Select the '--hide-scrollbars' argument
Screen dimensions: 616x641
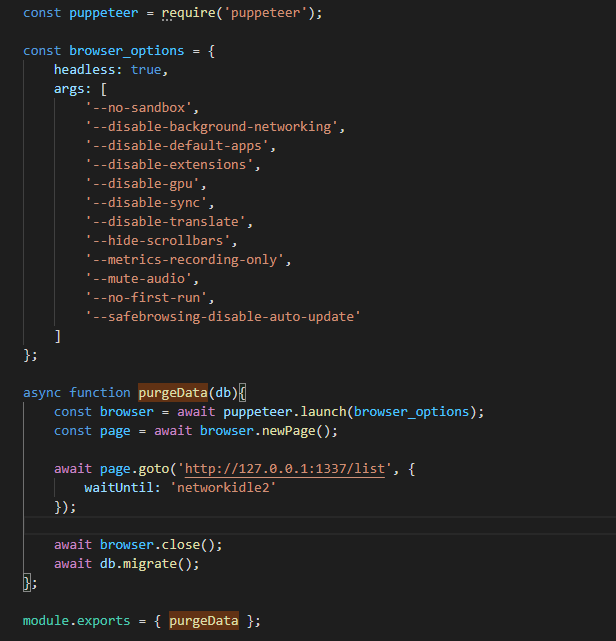pos(158,241)
